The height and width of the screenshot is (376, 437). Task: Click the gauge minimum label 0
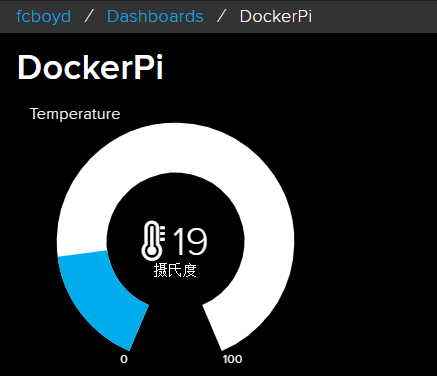(124, 359)
